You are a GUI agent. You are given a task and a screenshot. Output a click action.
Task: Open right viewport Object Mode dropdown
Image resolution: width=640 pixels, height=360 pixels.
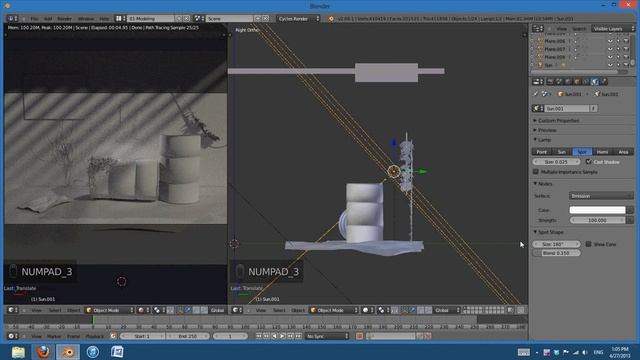pyautogui.click(x=333, y=310)
